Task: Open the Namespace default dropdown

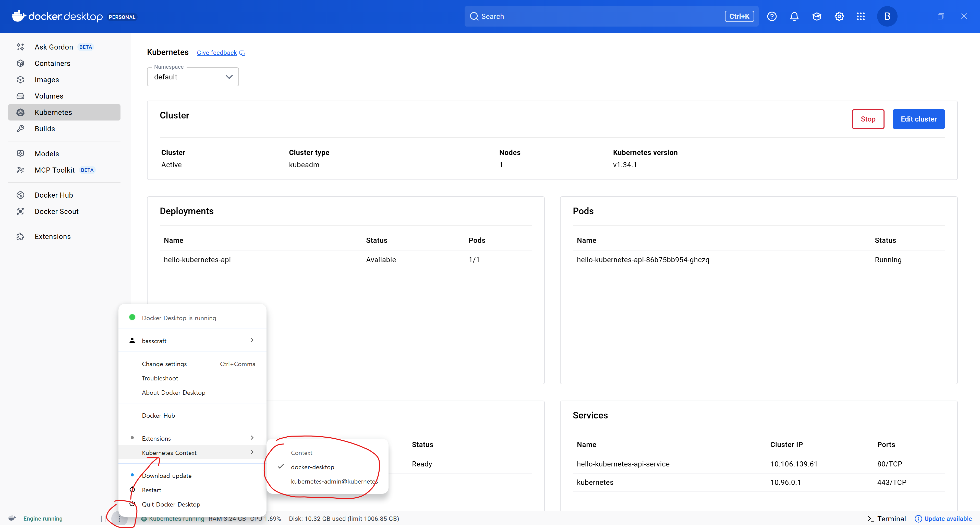Action: tap(192, 77)
